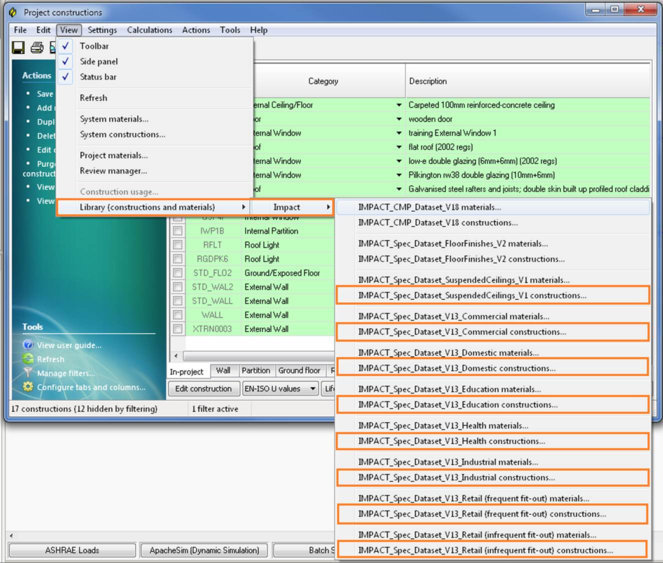Viewport: 663px width, 563px height.
Task: Click the Configure tabs and columns gear icon
Action: (x=28, y=387)
